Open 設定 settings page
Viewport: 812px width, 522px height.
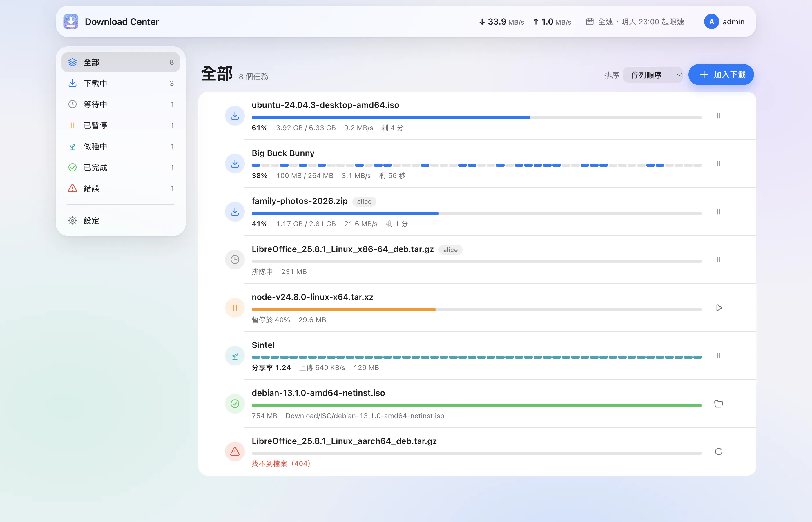click(x=121, y=221)
